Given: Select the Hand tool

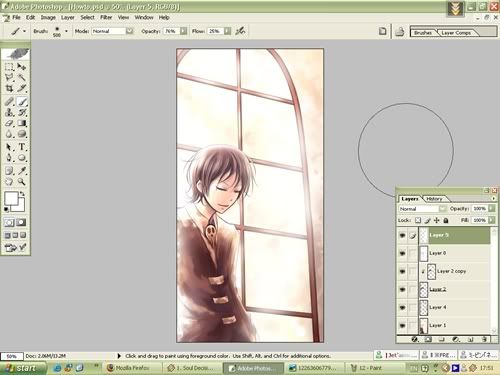Looking at the screenshot, I should [9, 182].
